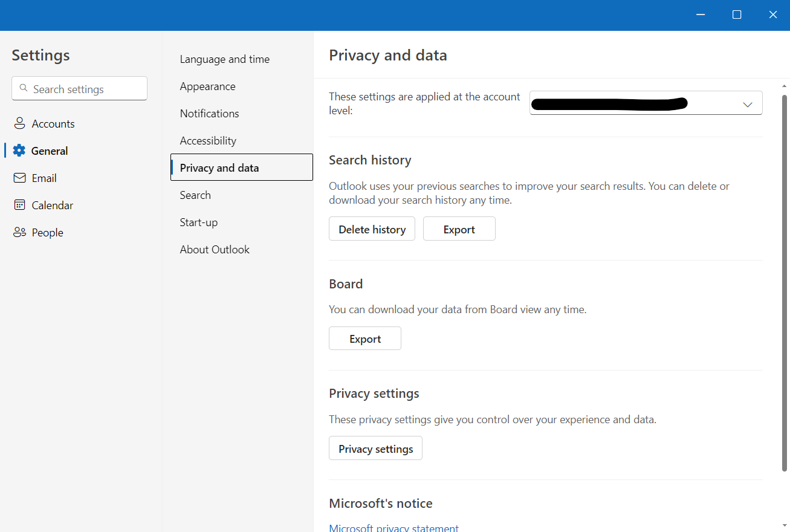This screenshot has width=790, height=532.
Task: Open the Appearance settings section
Action: click(x=207, y=86)
